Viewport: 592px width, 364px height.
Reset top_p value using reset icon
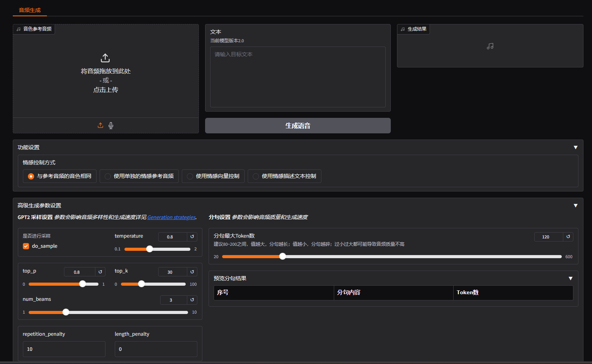point(100,272)
